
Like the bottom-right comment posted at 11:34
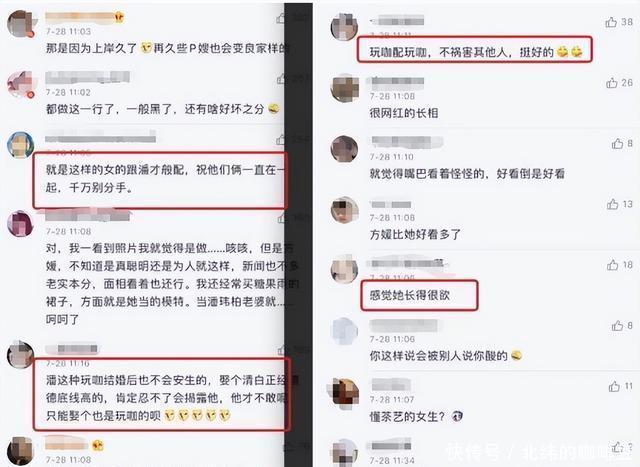pos(616,447)
